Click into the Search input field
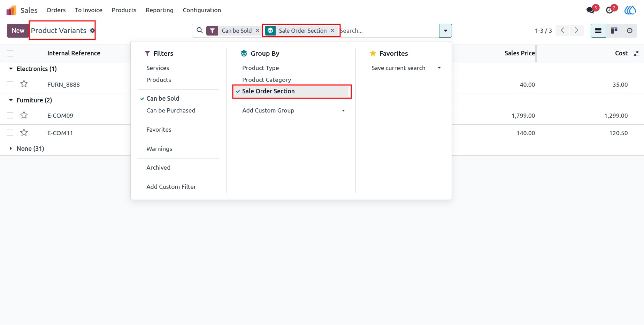The width and height of the screenshot is (644, 325). point(389,31)
